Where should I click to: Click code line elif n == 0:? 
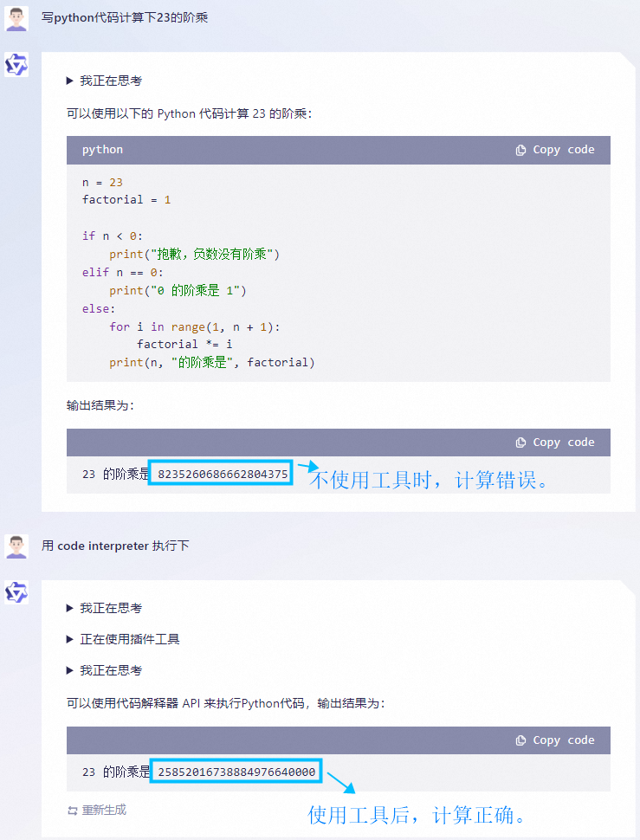123,273
